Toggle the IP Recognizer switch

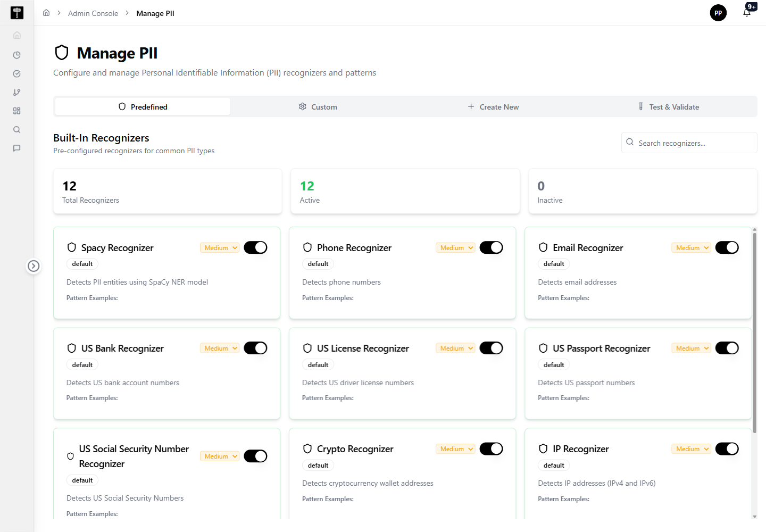tap(727, 448)
